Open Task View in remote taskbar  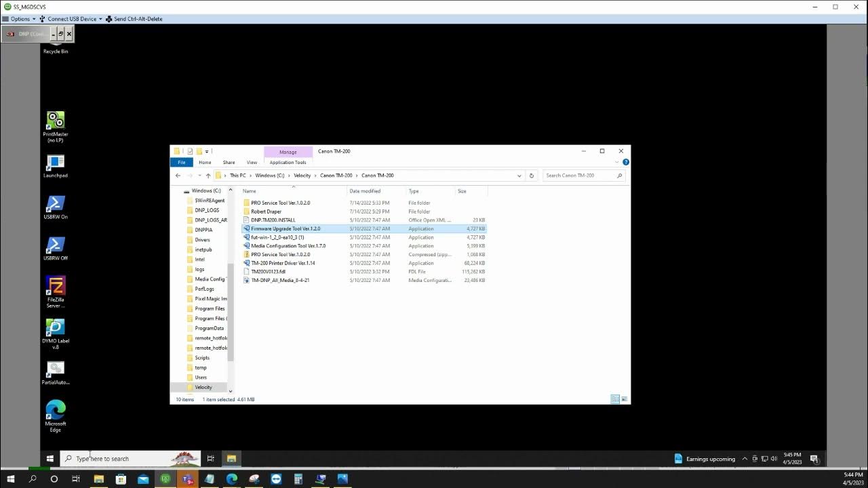click(x=211, y=459)
